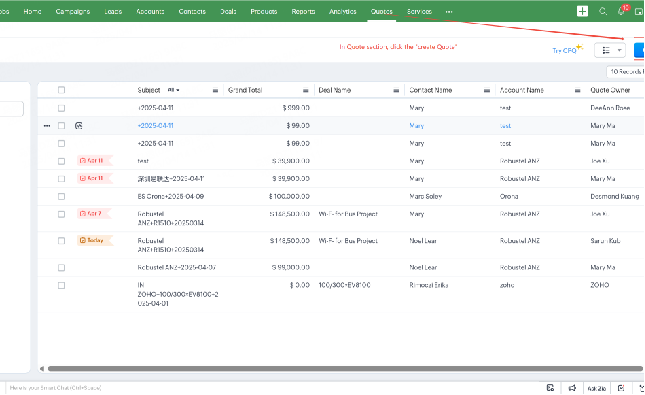Click the Orona account name
645x395 pixels.
509,196
